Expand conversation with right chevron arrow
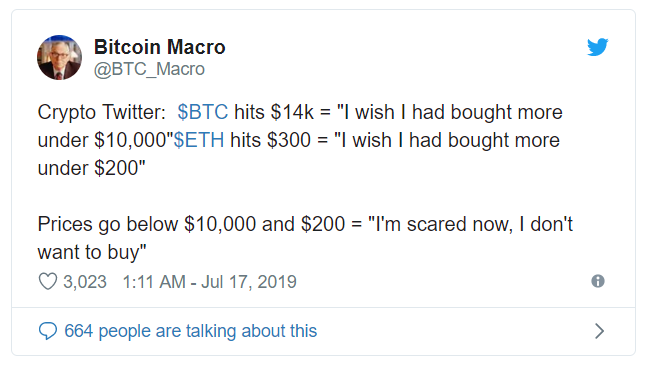The image size is (646, 366). coord(600,331)
